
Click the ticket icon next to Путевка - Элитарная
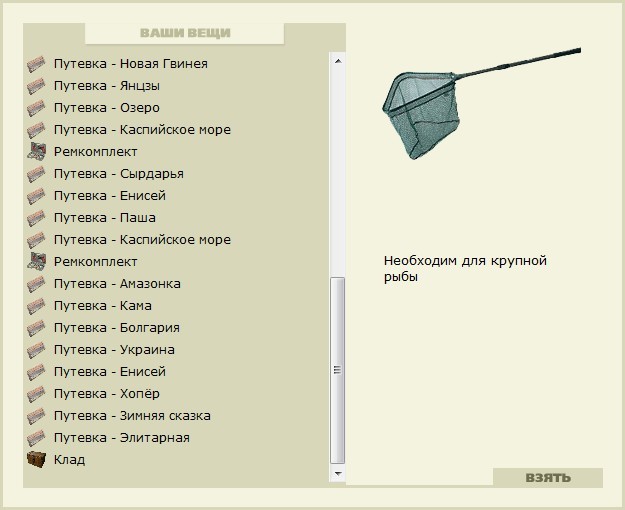(36, 438)
